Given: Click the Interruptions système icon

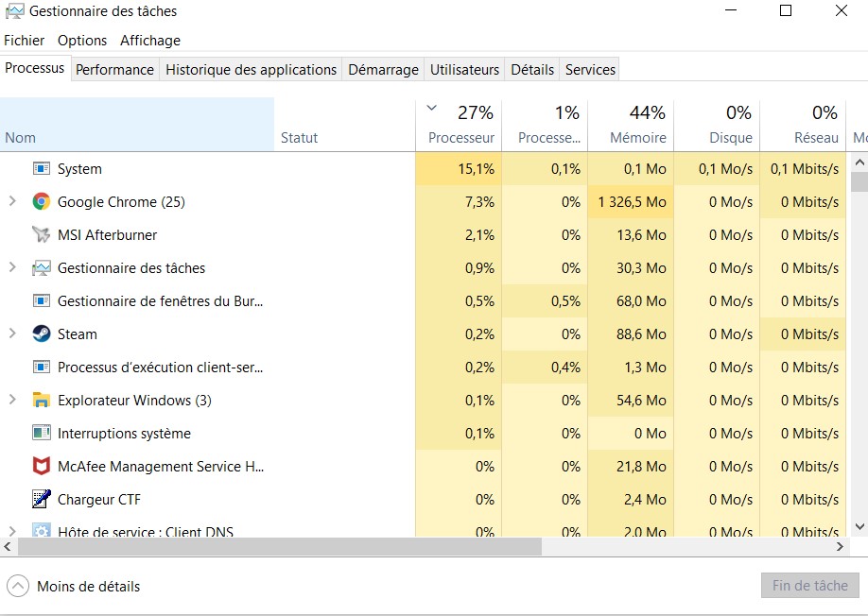Looking at the screenshot, I should click(42, 433).
